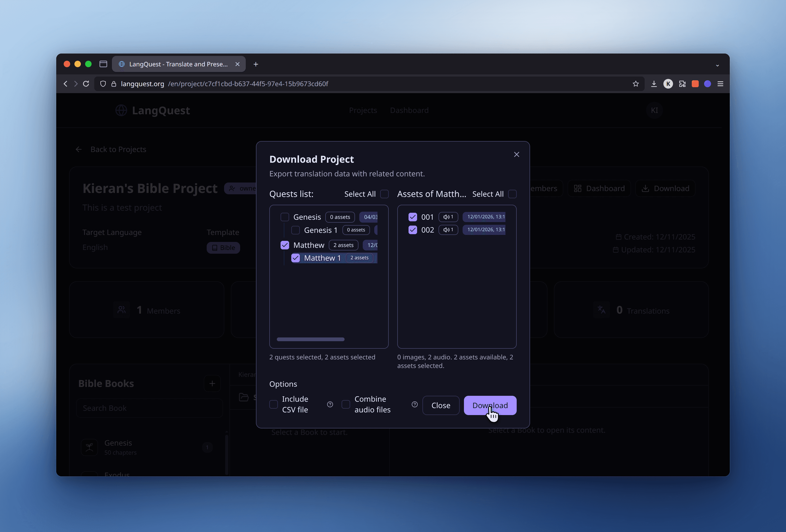Click the padlock site info icon
786x532 pixels.
[x=114, y=84]
